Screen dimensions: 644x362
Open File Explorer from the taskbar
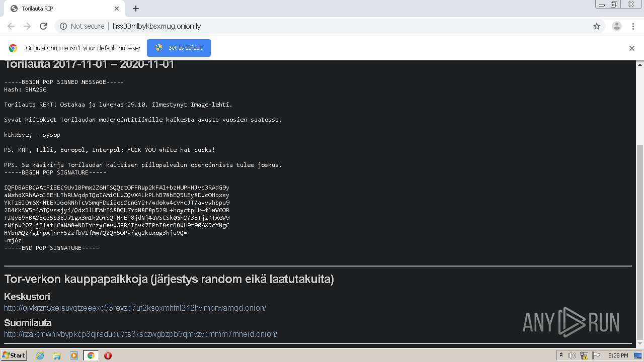(57, 355)
